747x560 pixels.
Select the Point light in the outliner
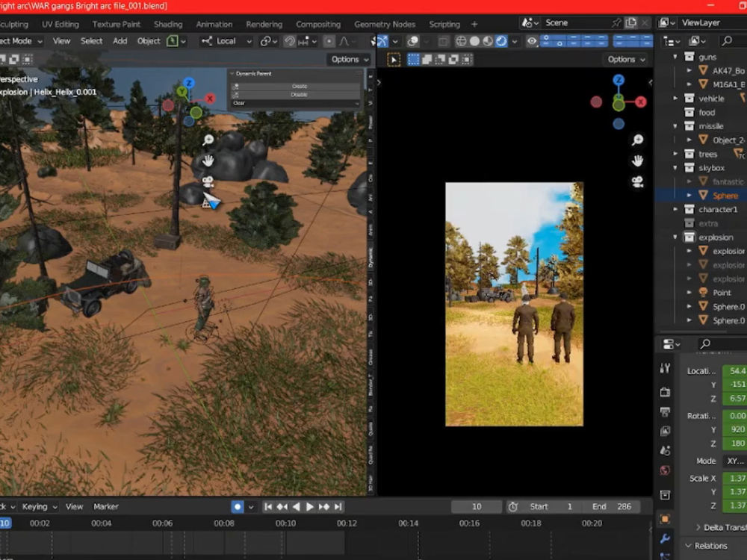[x=722, y=293]
